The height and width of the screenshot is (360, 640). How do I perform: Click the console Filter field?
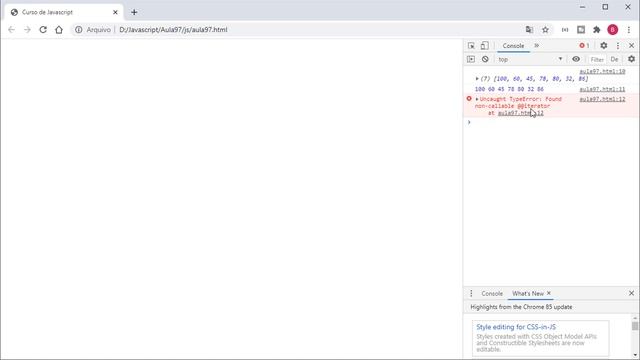point(597,60)
